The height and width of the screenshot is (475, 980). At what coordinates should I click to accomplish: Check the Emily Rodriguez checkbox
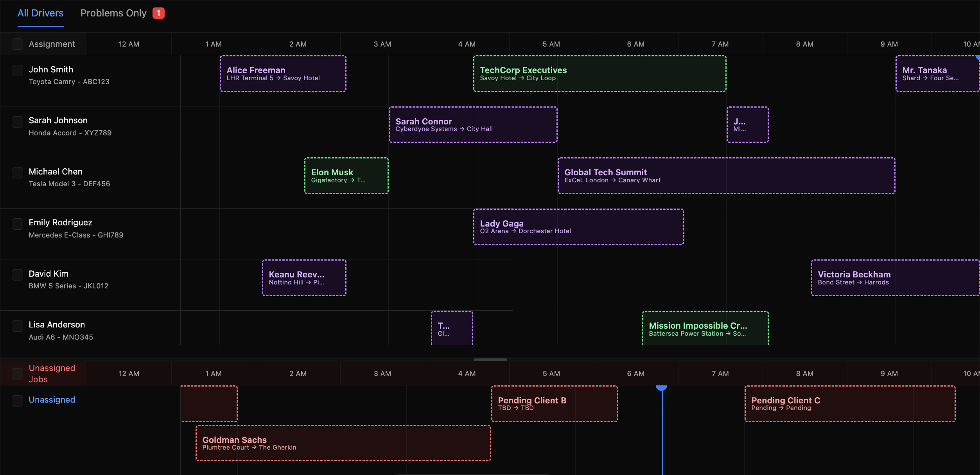tap(17, 224)
